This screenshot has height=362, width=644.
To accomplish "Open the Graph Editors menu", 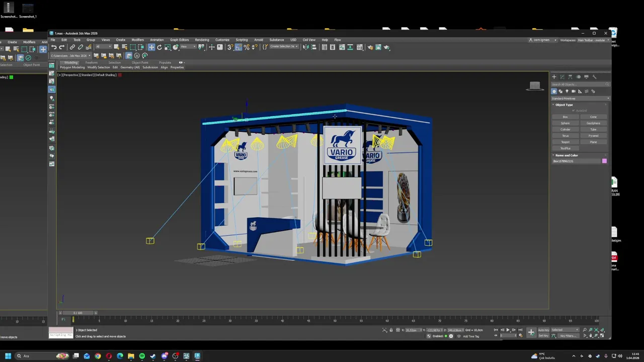I will 179,40.
